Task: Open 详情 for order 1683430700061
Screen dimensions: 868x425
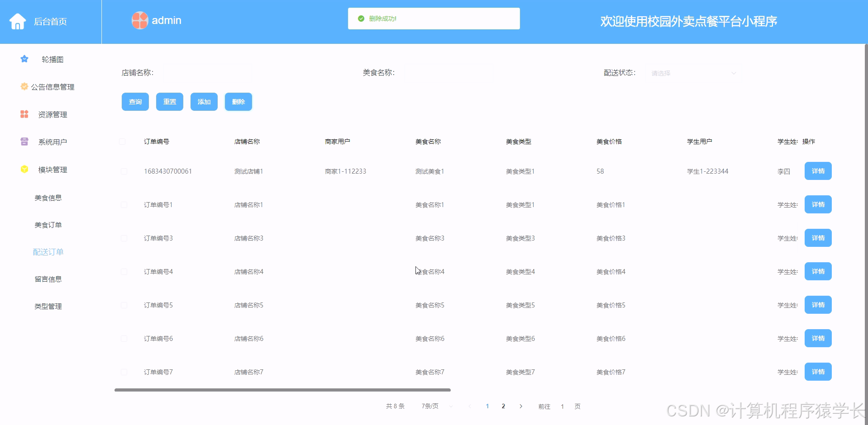Action: (x=818, y=171)
